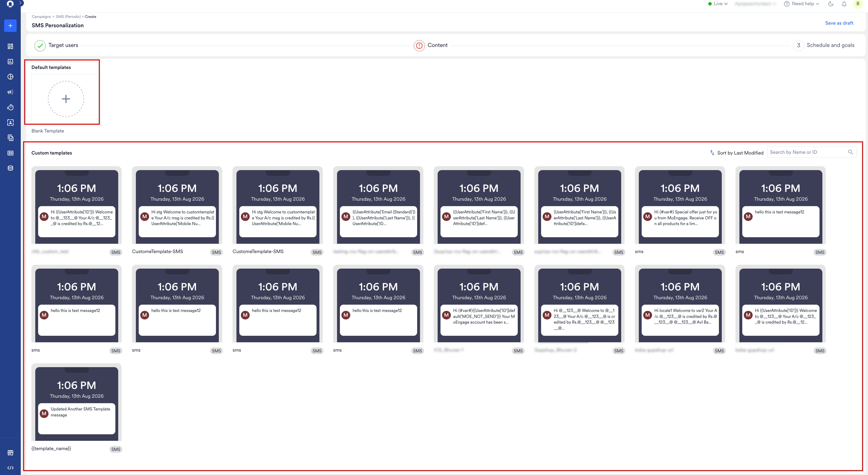Select template with Email (Standard) attribute
Screen dimensions: 868x475
click(378, 206)
